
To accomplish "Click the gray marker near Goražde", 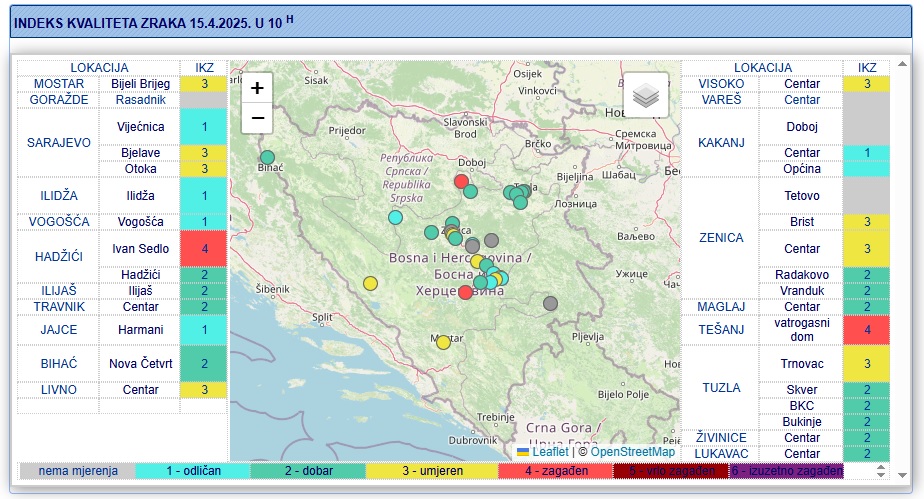I will click(x=550, y=303).
